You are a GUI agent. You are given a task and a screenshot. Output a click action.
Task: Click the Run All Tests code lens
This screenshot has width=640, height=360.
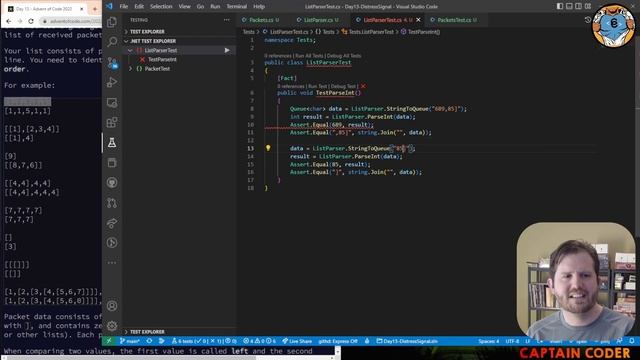(x=310, y=56)
